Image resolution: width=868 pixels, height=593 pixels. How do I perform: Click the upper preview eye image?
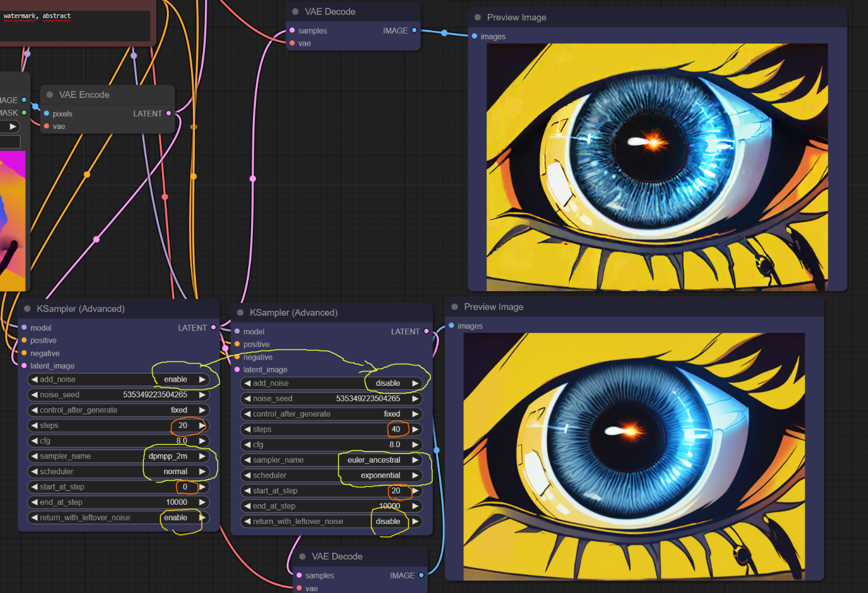657,167
